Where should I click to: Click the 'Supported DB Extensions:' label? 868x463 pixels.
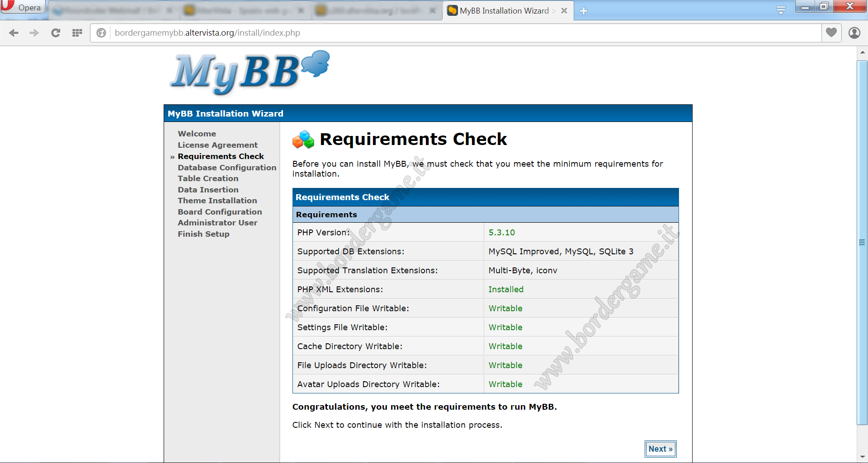[351, 252]
